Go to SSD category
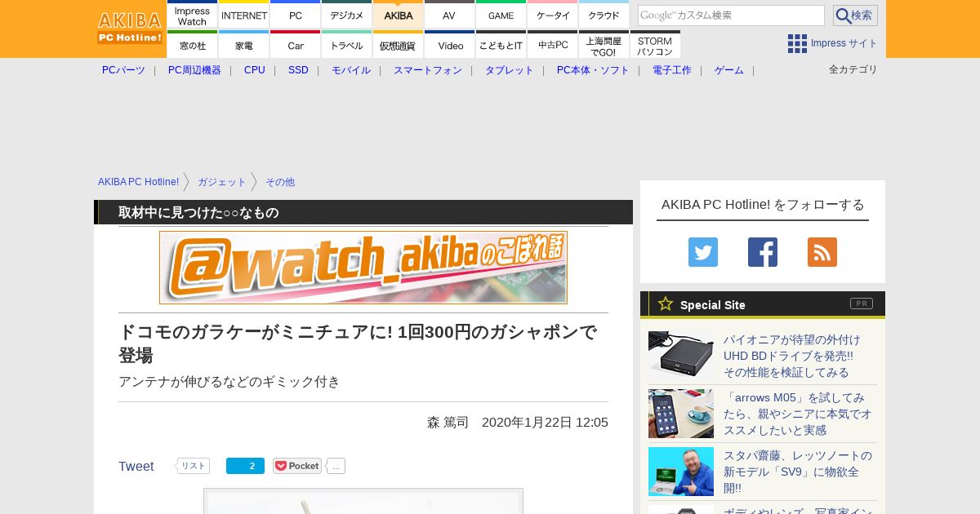This screenshot has height=514, width=980. 298,70
